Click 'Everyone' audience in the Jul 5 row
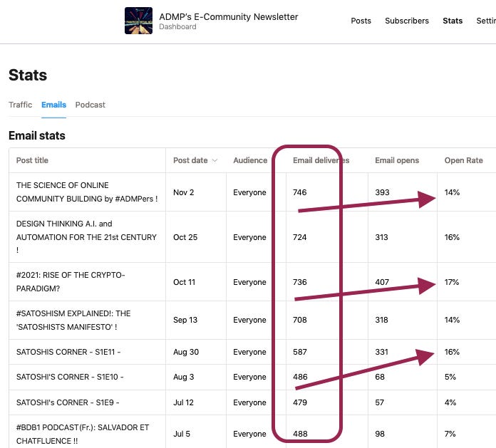The width and height of the screenshot is (496, 448). pos(249,434)
